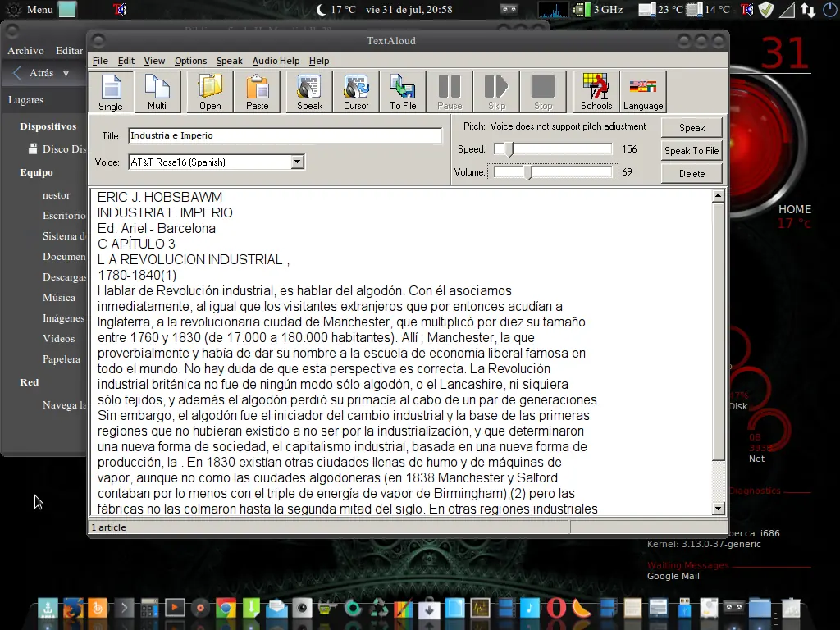840x630 pixels.
Task: Select nestor in file manager sidebar
Action: (x=57, y=195)
